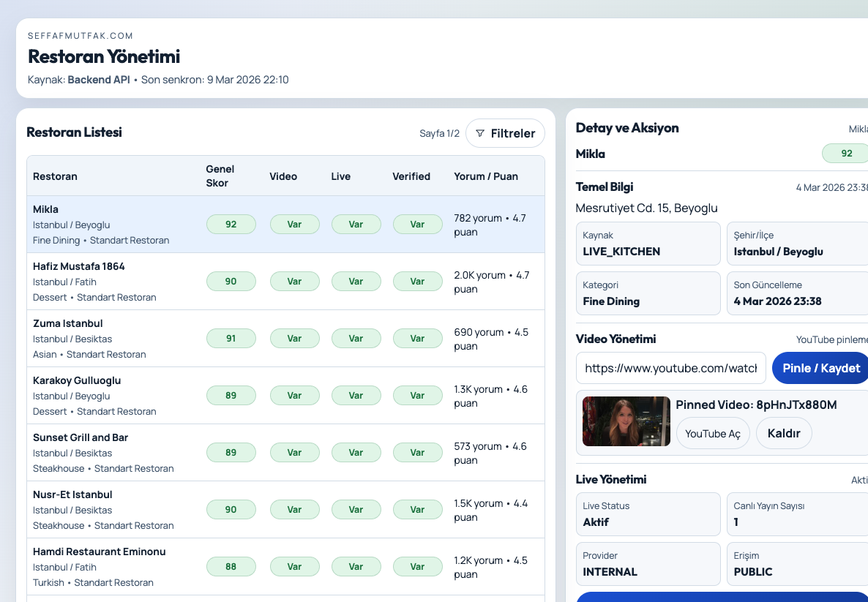Click the Sayfa 1/2 page indicator

(x=440, y=133)
